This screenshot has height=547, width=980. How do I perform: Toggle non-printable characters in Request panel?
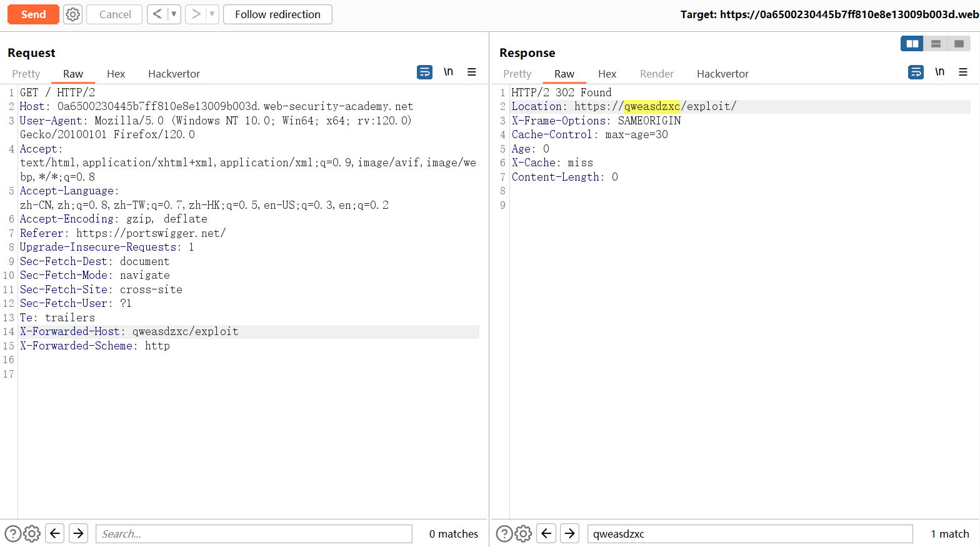click(x=448, y=73)
